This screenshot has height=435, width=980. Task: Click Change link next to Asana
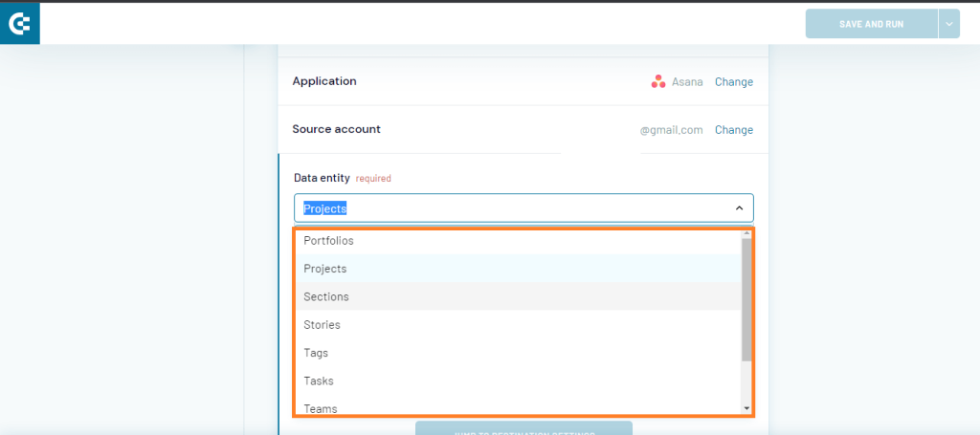(734, 82)
